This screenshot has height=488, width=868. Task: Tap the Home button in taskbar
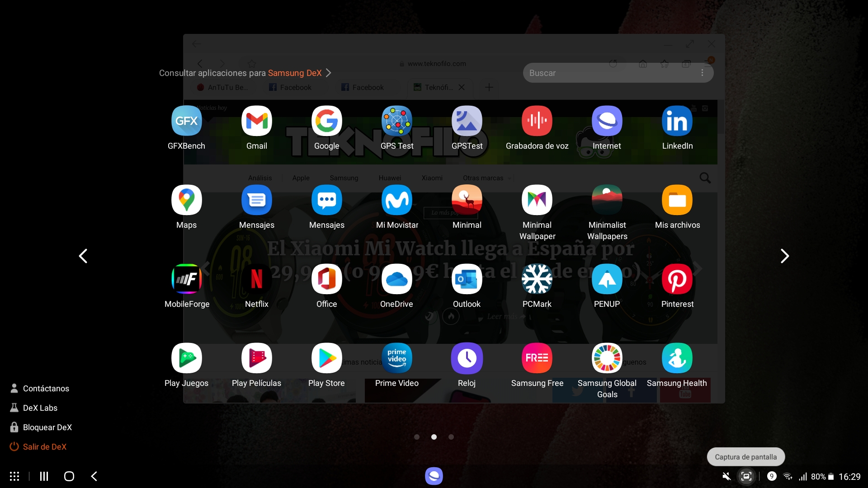[69, 476]
